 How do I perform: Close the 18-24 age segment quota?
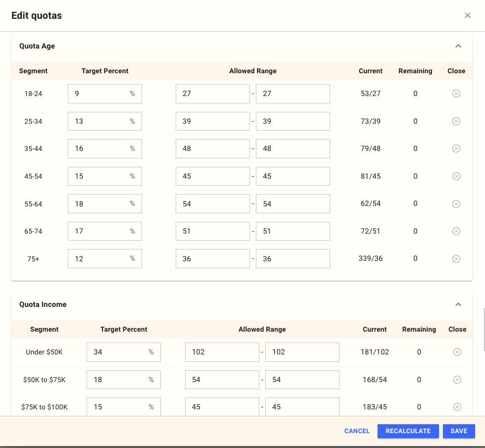click(x=456, y=94)
